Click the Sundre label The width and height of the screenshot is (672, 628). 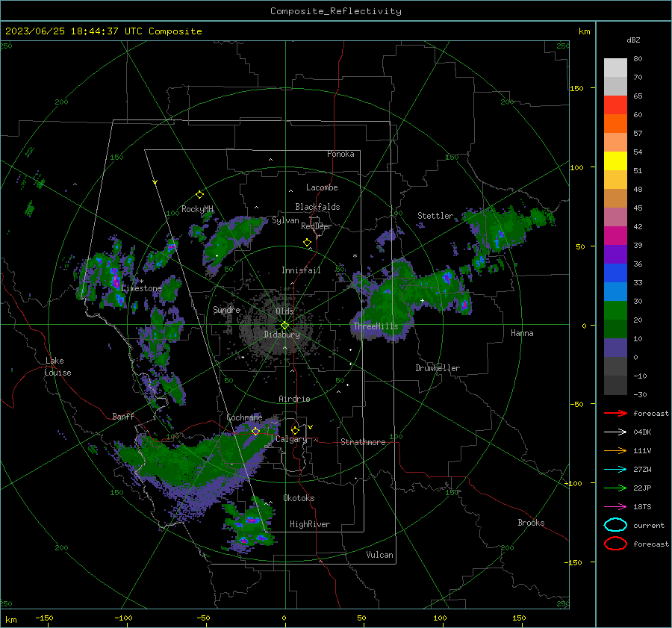pos(227,309)
